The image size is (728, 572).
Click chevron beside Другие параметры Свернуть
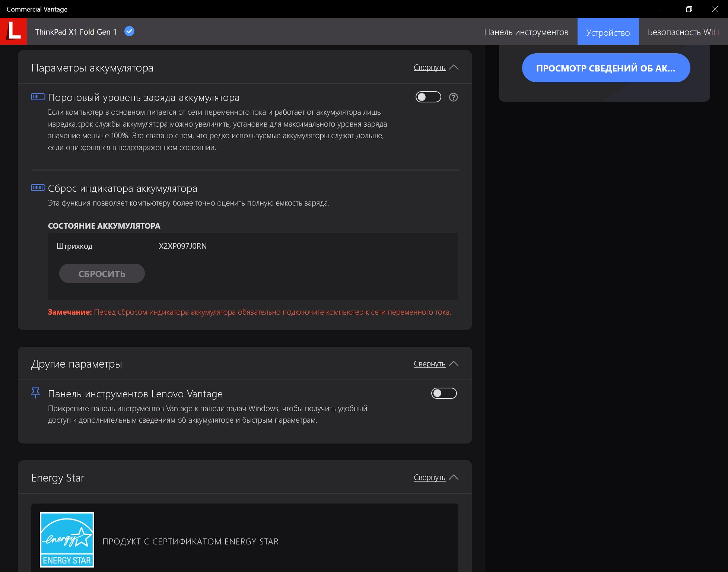[454, 364]
